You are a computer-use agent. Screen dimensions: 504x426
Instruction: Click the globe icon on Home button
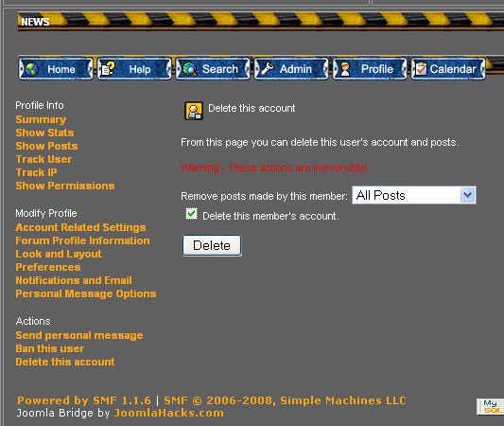tap(32, 69)
